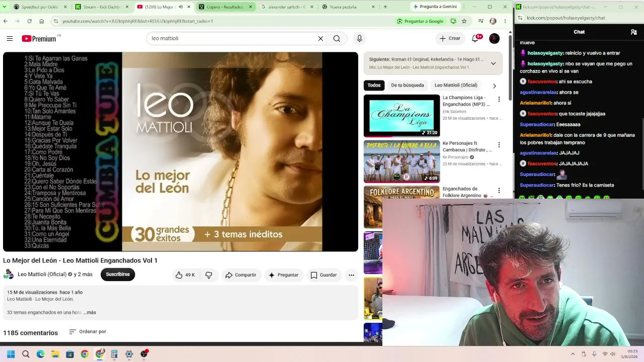This screenshot has height=362, width=644.
Task: Switch to the alexander sørloth Google tab
Action: click(x=286, y=7)
